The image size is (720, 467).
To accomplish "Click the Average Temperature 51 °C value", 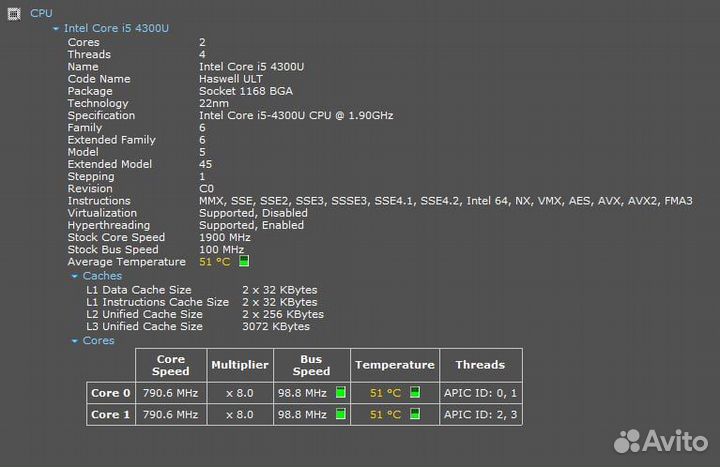I will pos(215,262).
